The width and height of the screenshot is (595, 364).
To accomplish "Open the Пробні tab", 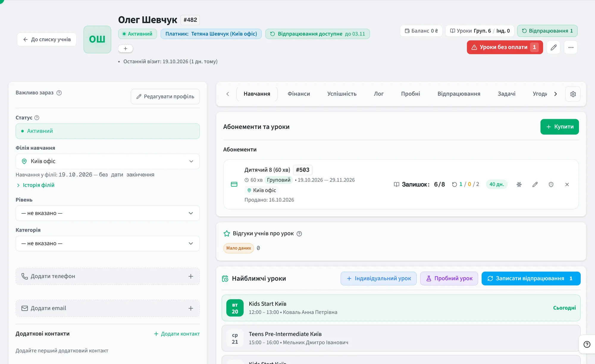I will tap(411, 94).
